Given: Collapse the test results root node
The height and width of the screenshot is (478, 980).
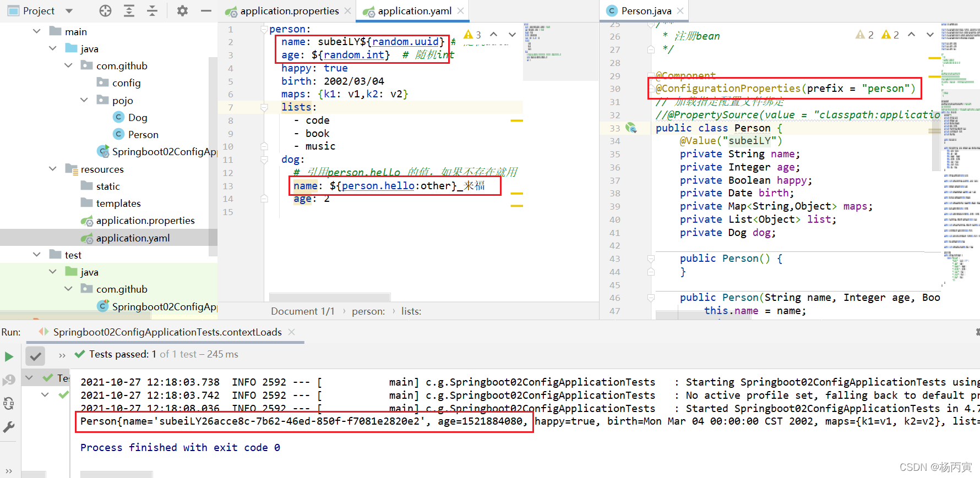Looking at the screenshot, I should coord(30,378).
